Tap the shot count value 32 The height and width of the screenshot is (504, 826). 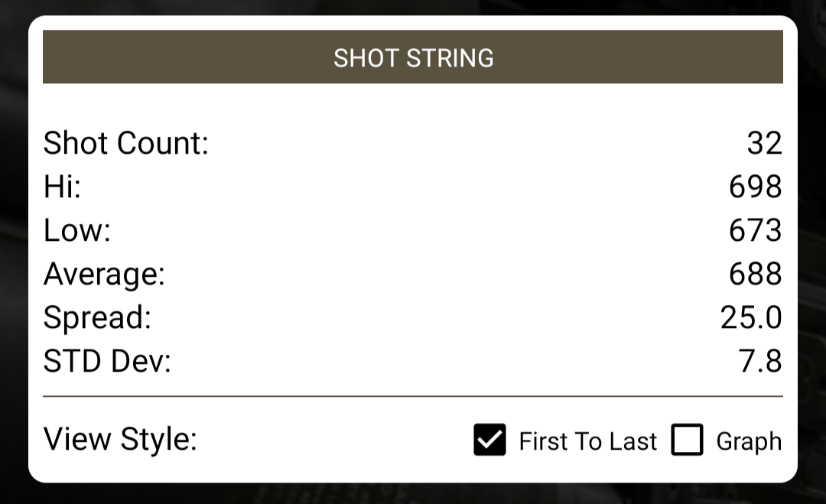(x=764, y=143)
